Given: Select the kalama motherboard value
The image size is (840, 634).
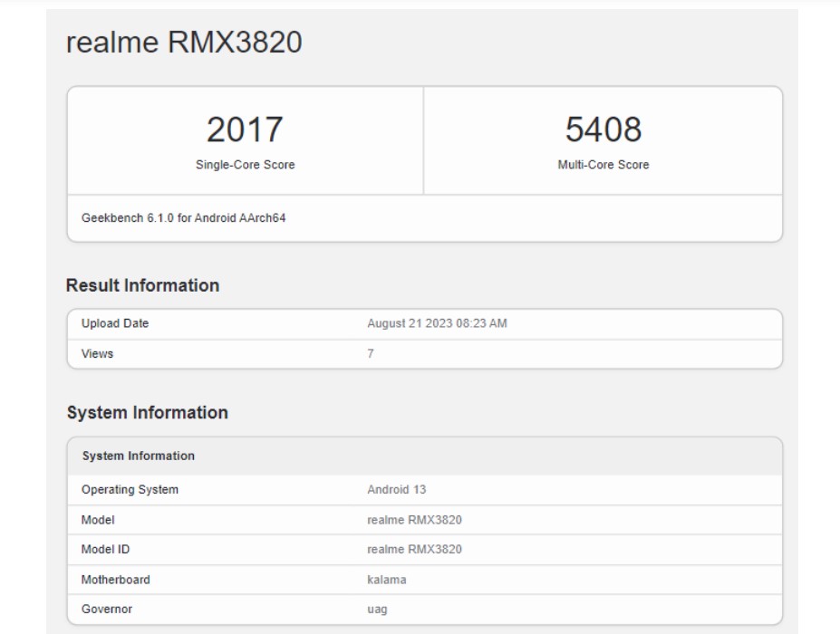Looking at the screenshot, I should (387, 580).
